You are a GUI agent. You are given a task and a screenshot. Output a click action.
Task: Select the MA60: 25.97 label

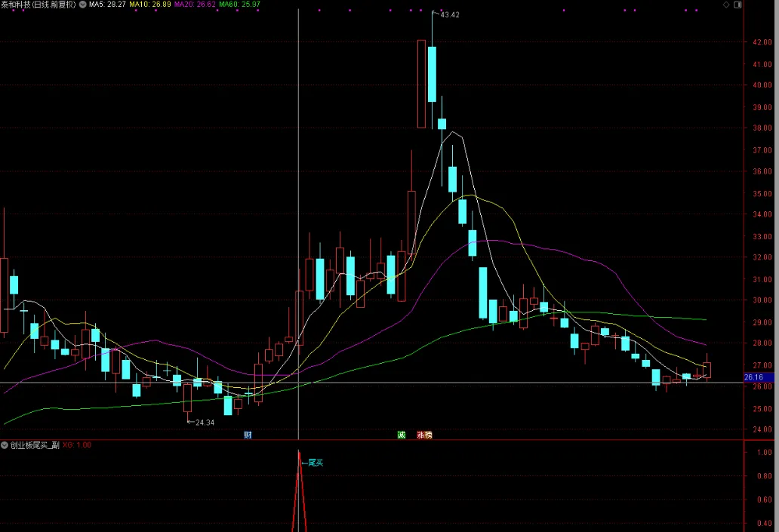(239, 5)
